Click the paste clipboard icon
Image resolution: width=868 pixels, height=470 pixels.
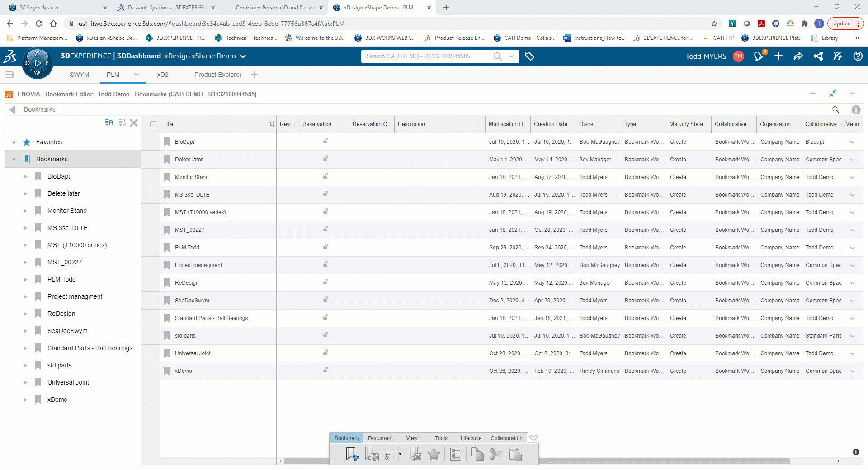click(515, 454)
